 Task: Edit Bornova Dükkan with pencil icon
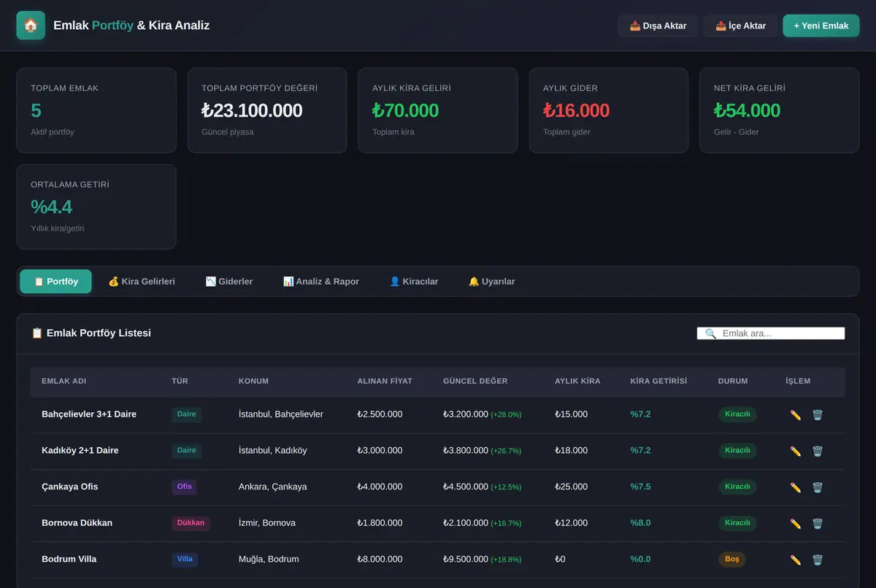[796, 523]
